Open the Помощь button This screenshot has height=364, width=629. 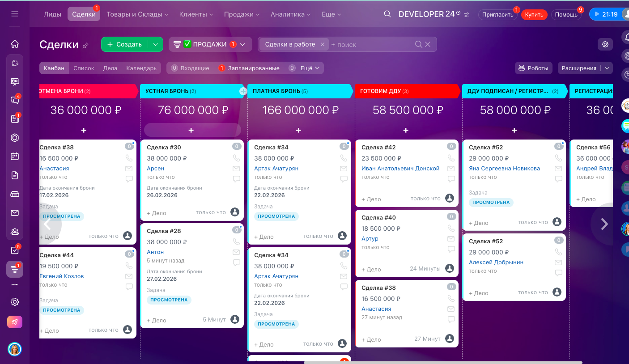[566, 15]
